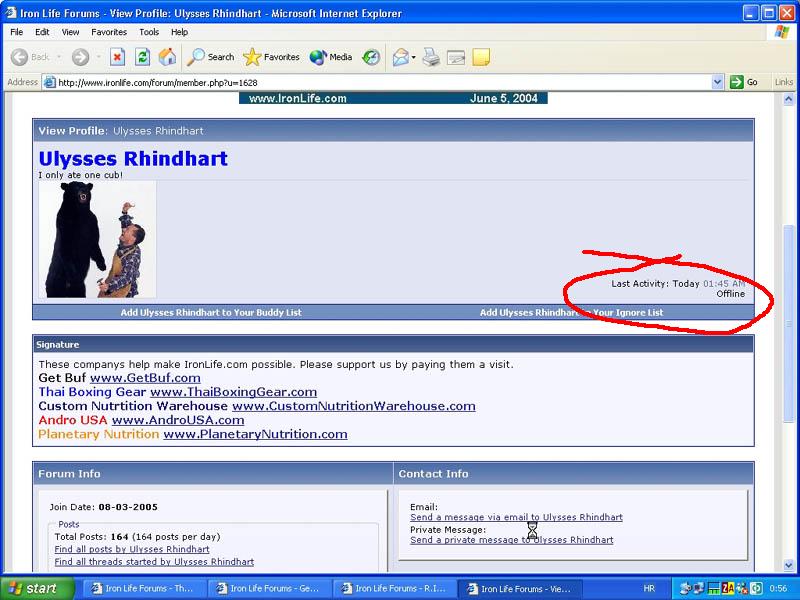Open the Back button history dropdown
The height and width of the screenshot is (600, 800).
(59, 57)
